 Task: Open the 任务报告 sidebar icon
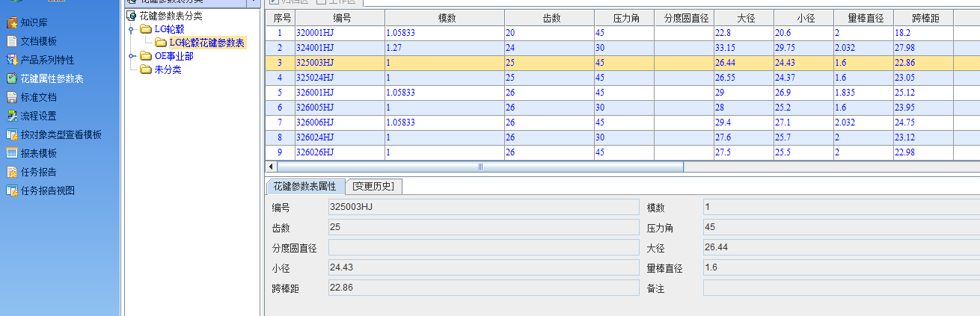point(11,172)
